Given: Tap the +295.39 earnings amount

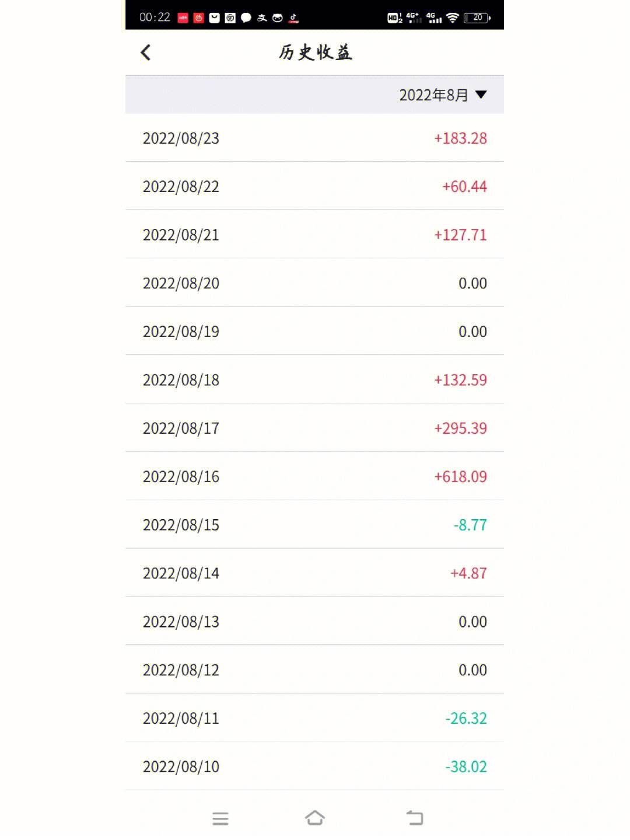Looking at the screenshot, I should [x=460, y=428].
